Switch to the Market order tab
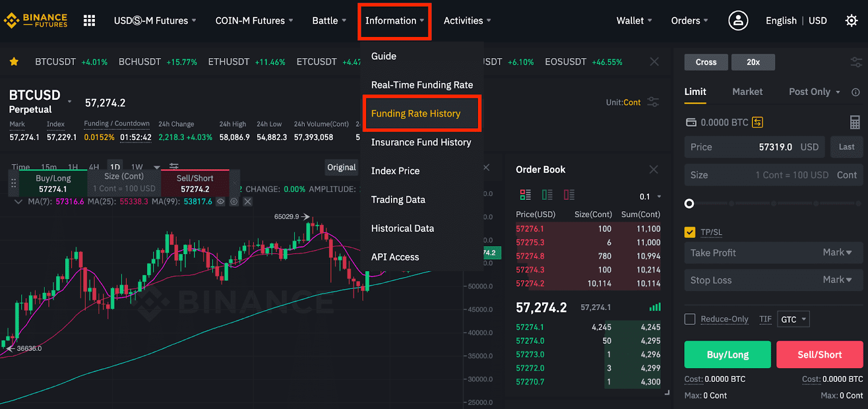This screenshot has width=868, height=409. tap(747, 92)
